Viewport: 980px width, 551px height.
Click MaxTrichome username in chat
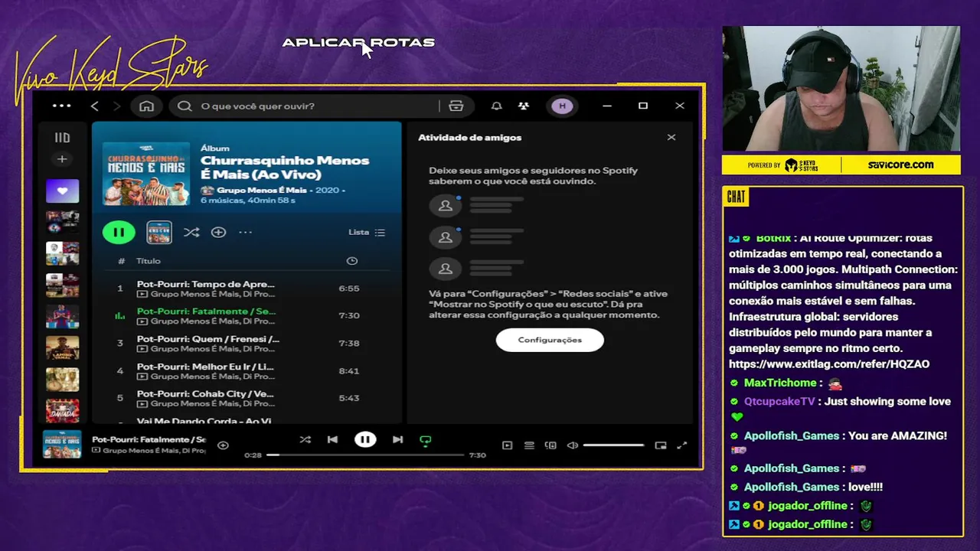[780, 383]
